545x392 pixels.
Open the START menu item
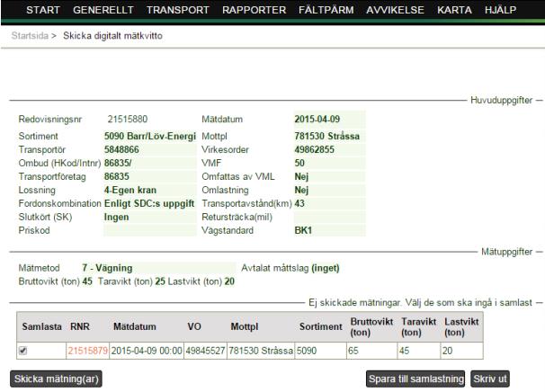click(x=43, y=10)
